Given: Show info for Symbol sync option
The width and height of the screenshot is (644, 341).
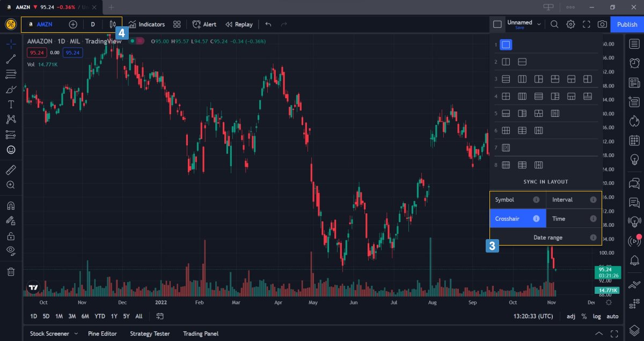Looking at the screenshot, I should point(536,199).
